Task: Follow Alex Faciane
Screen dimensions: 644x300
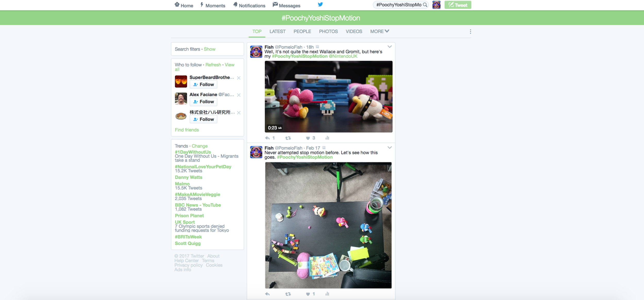Action: coord(204,102)
